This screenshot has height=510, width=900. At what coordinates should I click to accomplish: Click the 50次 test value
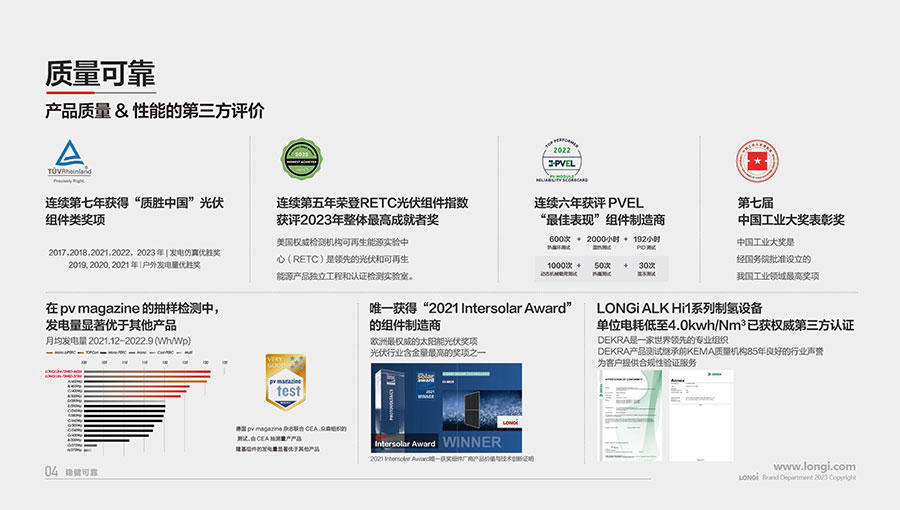(x=602, y=266)
